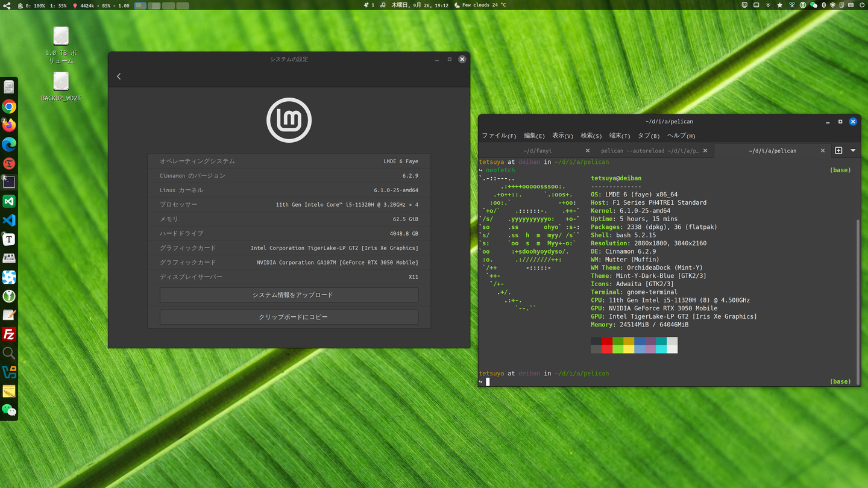
Task: Click the クリップボードにコピー button
Action: 289,316
